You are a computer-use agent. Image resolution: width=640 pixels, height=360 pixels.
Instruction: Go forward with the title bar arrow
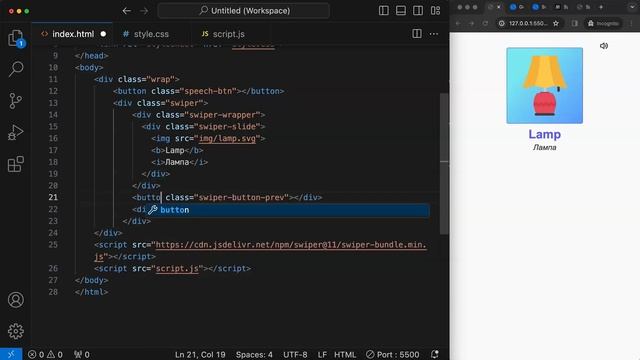pos(144,11)
